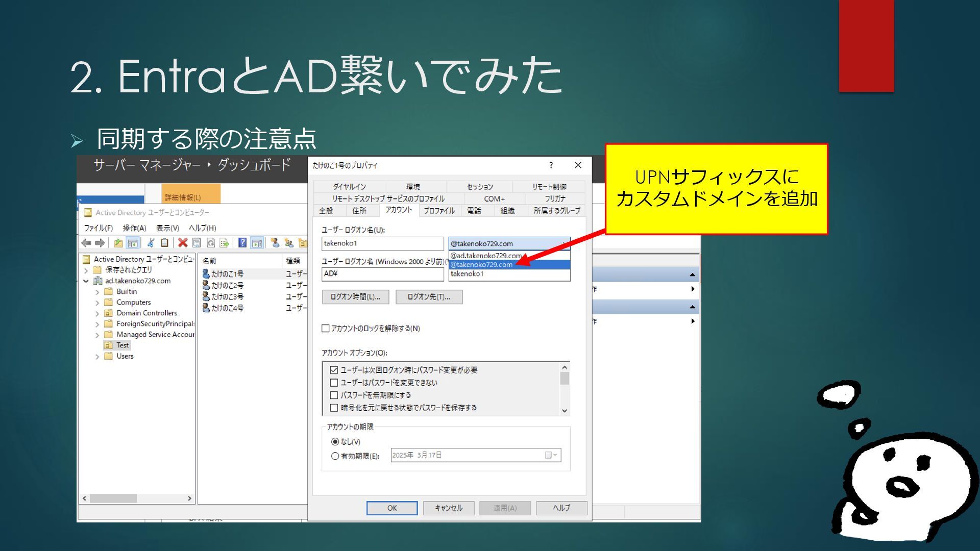
Task: Click the up-one-level folder icon
Action: coord(118,243)
